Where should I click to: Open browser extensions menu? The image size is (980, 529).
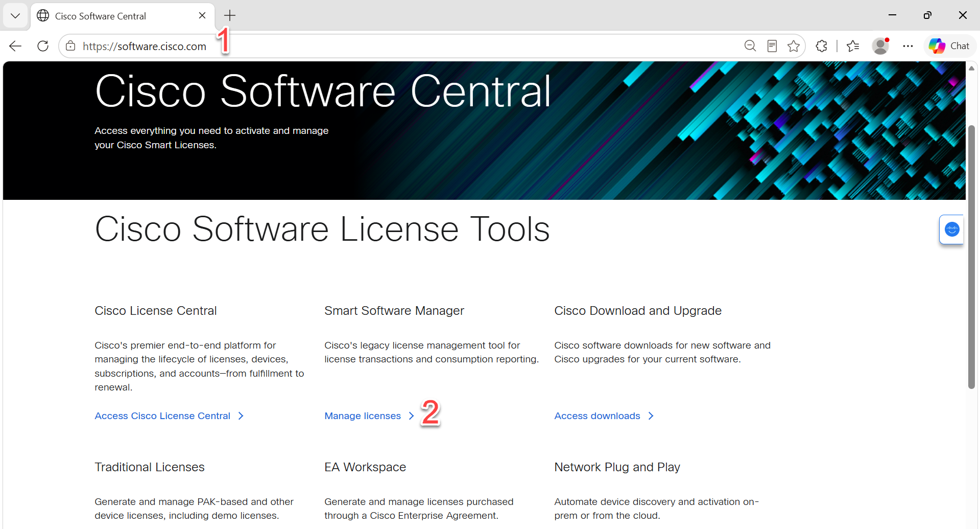coord(822,46)
